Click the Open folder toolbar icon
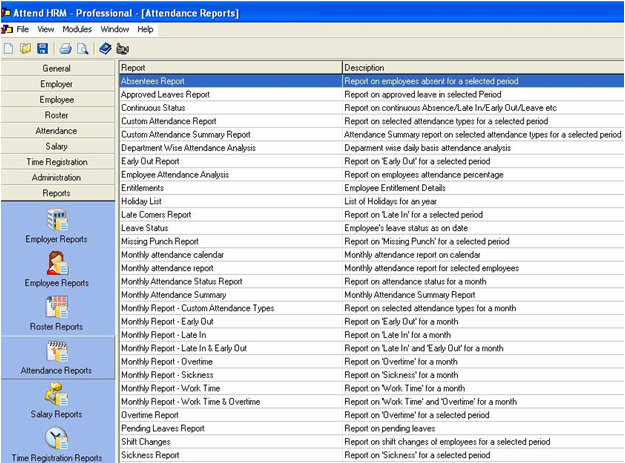 pos(26,49)
